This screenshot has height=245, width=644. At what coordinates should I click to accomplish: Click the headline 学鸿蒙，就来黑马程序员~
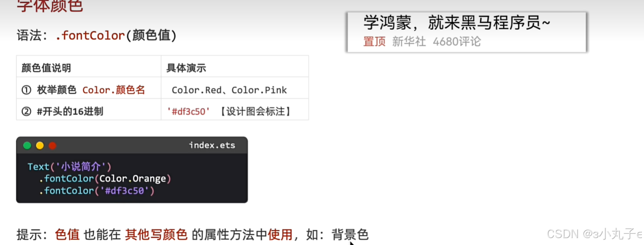coord(457,23)
